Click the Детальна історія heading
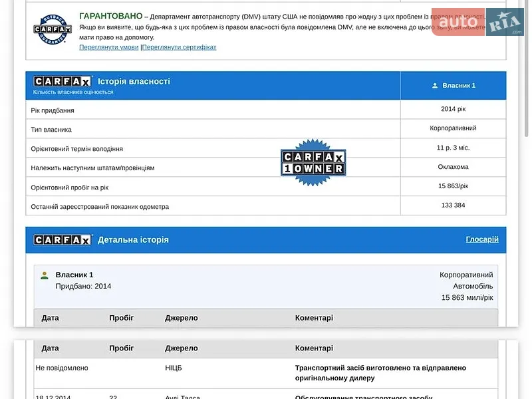The width and height of the screenshot is (532, 399). (x=134, y=240)
